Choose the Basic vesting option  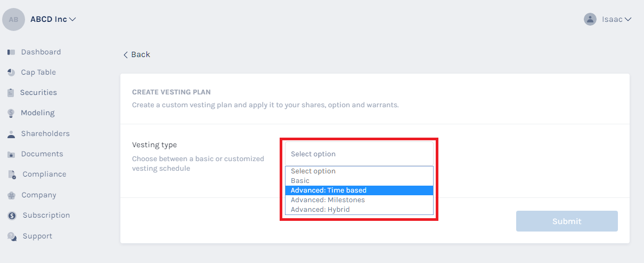tap(300, 181)
